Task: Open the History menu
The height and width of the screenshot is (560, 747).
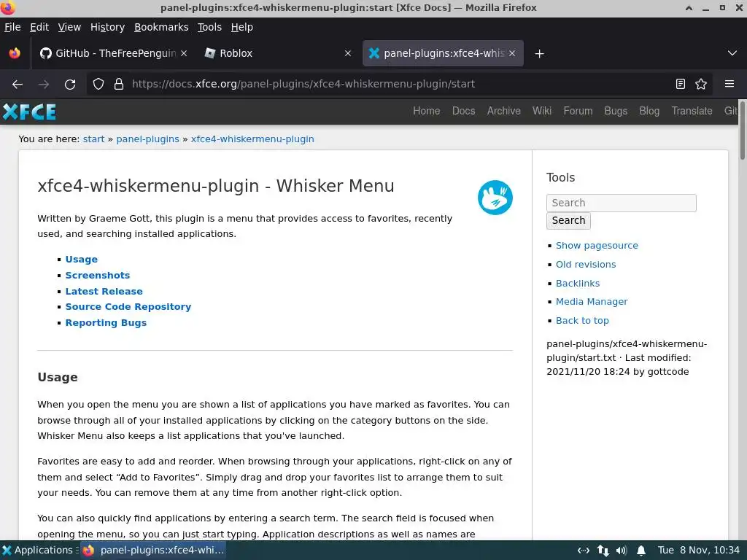Action: (108, 27)
